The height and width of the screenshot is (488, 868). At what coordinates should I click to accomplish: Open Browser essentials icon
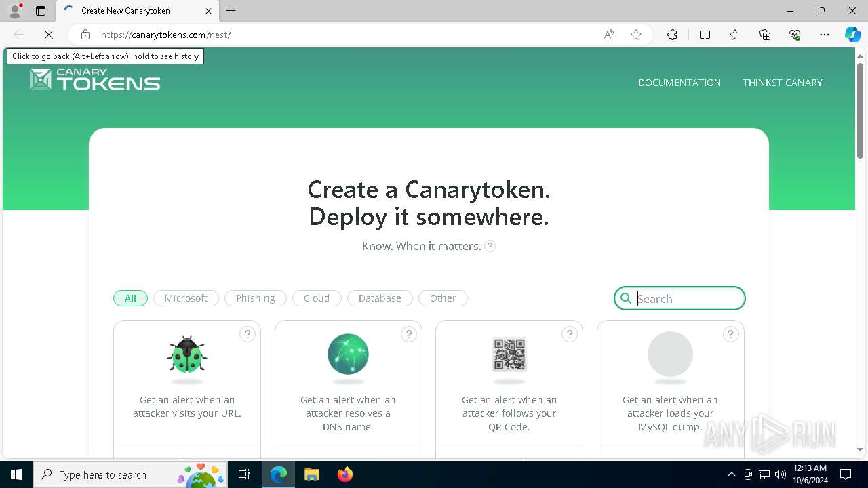point(795,35)
